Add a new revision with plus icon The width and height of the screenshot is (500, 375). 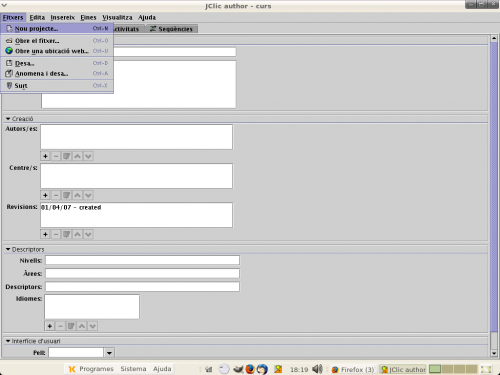coord(45,234)
